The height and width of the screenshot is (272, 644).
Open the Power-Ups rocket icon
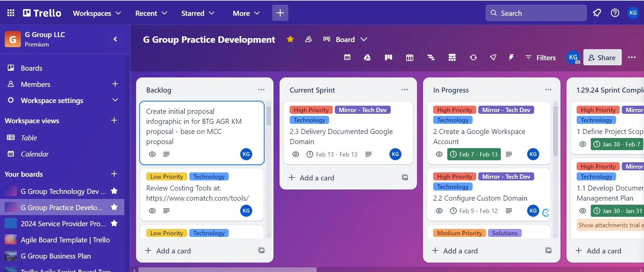[x=493, y=57]
